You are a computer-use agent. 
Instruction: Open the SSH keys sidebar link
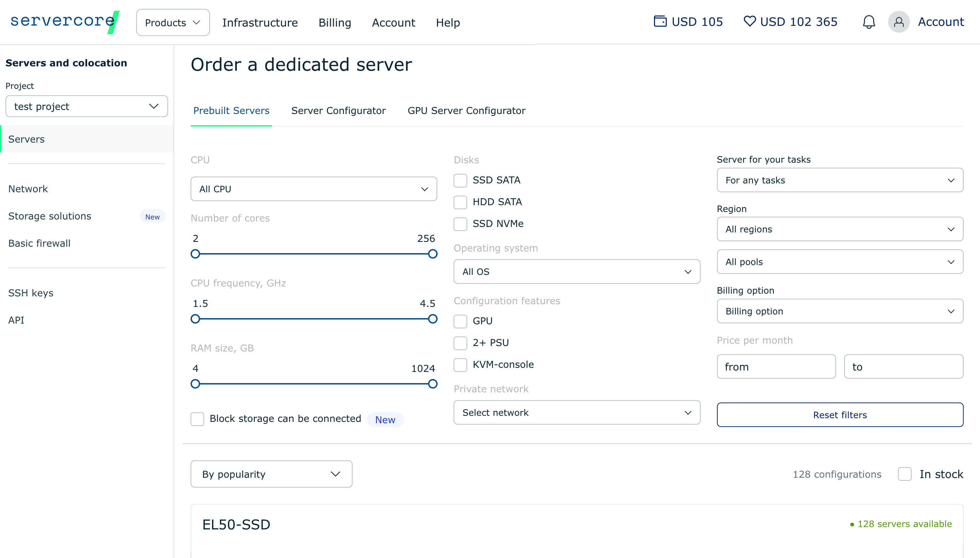coord(31,293)
